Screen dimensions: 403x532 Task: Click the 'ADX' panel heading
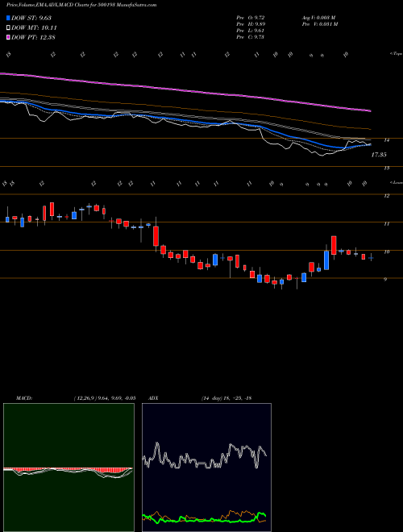[x=153, y=398]
